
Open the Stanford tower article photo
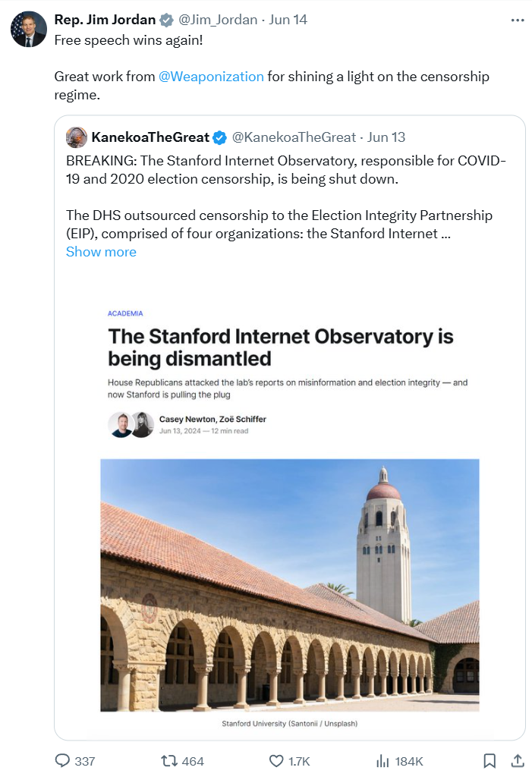(x=289, y=584)
